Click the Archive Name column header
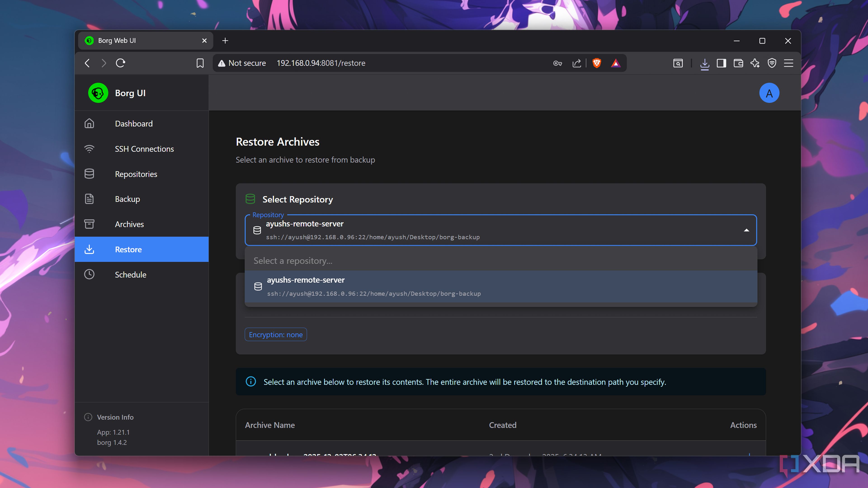This screenshot has height=488, width=868. click(x=270, y=425)
